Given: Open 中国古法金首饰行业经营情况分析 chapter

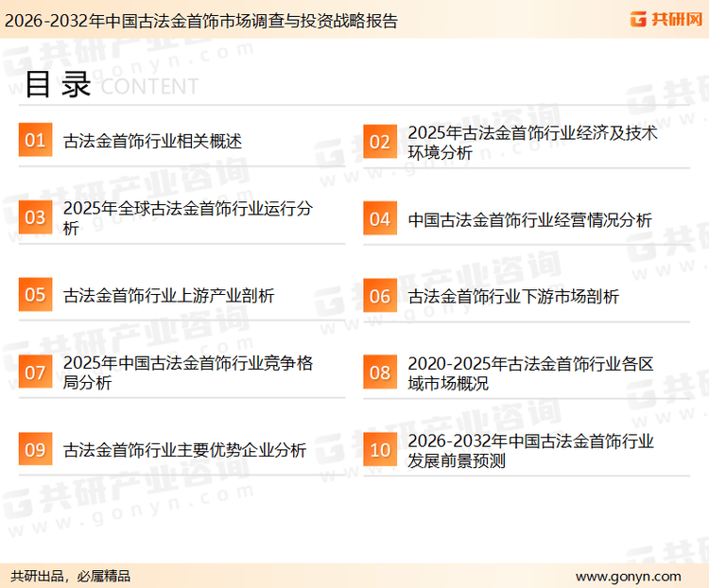Looking at the screenshot, I should coord(529,220).
